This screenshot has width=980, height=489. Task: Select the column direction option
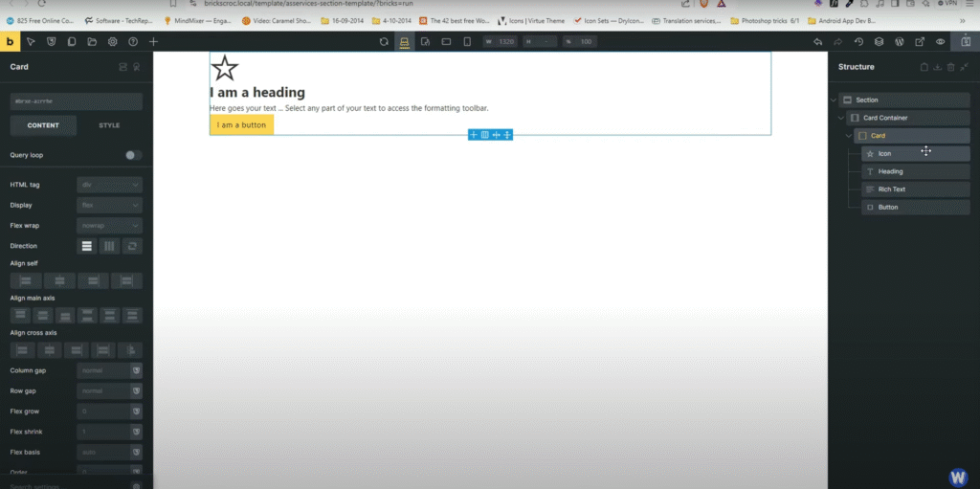(87, 246)
